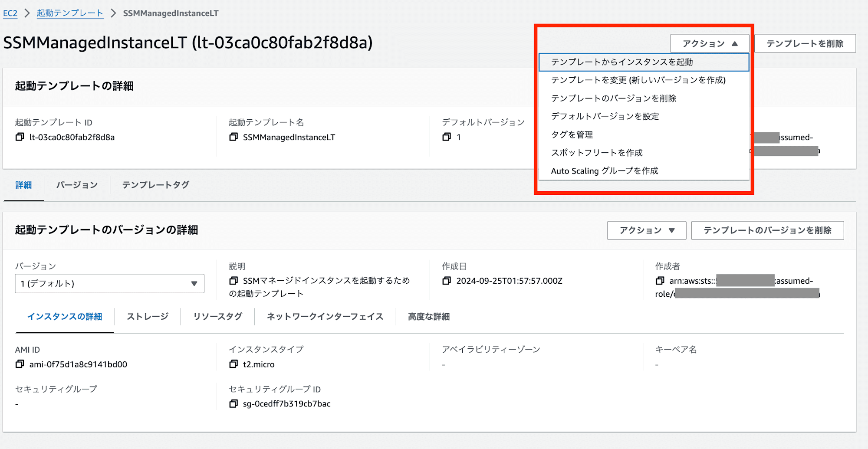Image resolution: width=868 pixels, height=449 pixels.
Task: Copy the version description text
Action: [233, 281]
